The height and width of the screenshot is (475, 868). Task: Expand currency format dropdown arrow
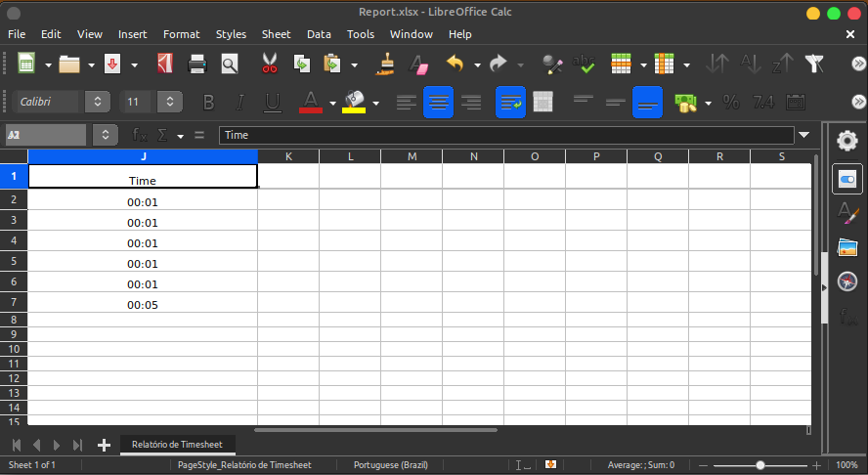click(x=708, y=103)
